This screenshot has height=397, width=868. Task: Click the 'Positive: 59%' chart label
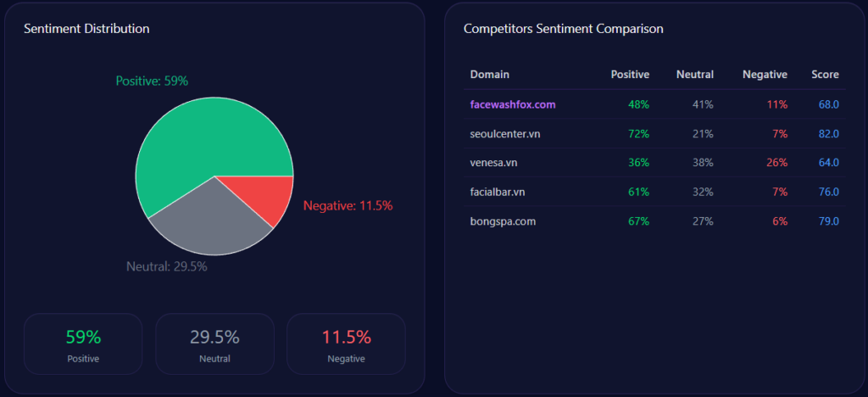coord(152,81)
